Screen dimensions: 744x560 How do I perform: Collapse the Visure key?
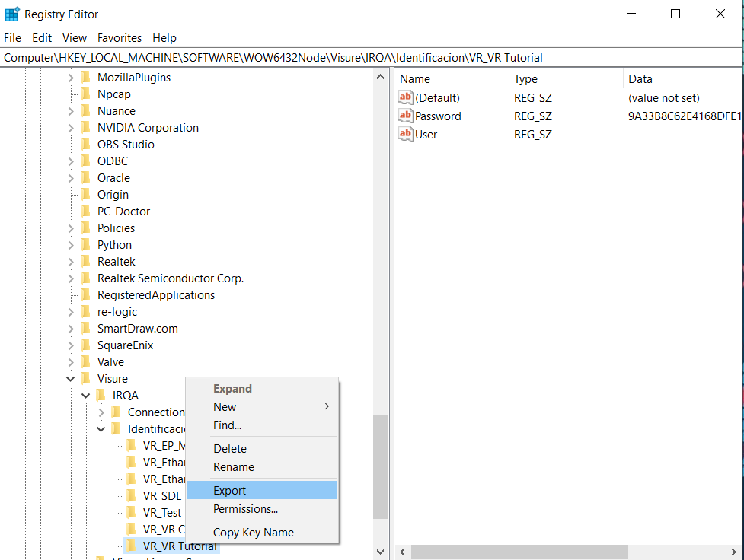pyautogui.click(x=71, y=379)
